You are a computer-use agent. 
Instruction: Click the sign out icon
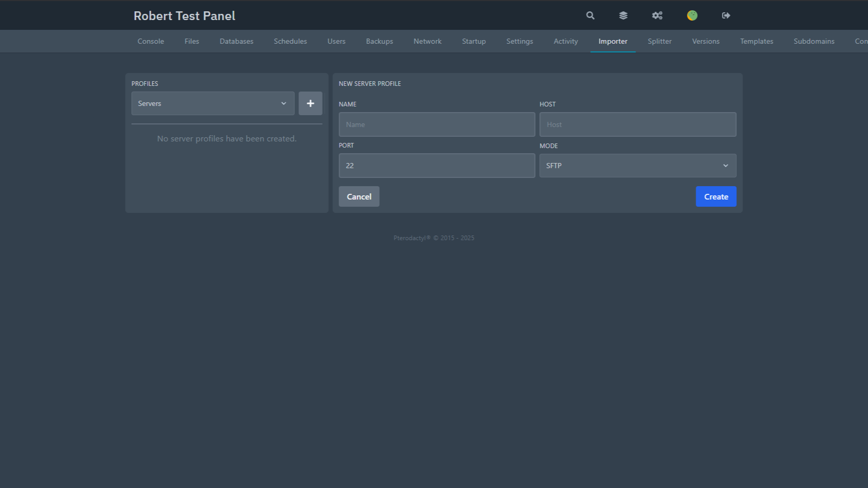tap(726, 15)
